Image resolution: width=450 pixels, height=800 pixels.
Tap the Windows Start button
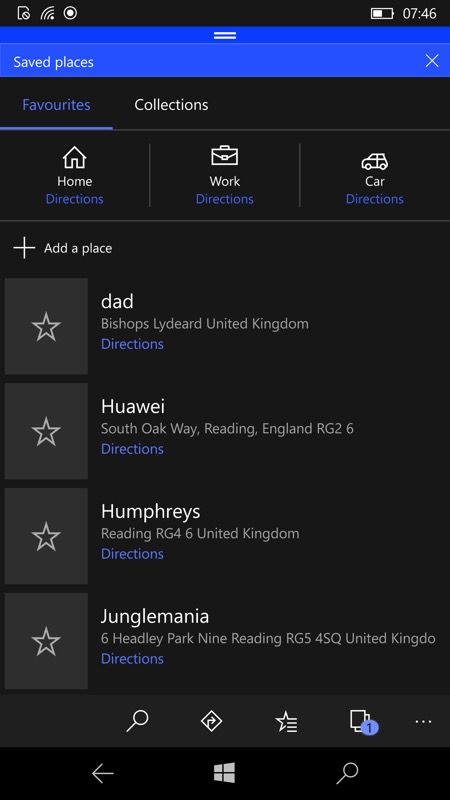(x=224, y=773)
